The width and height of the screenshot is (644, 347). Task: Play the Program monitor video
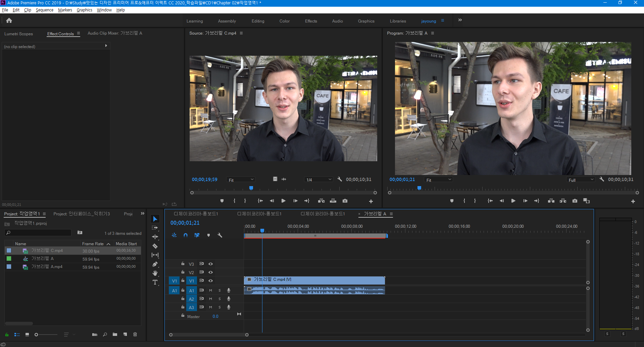point(513,201)
